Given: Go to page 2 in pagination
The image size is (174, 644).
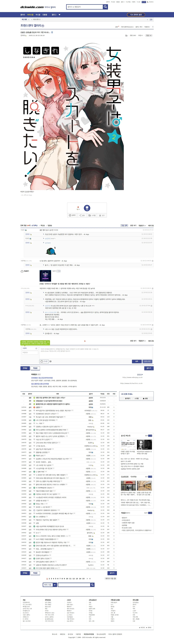Looking at the screenshot, I should (49, 579).
